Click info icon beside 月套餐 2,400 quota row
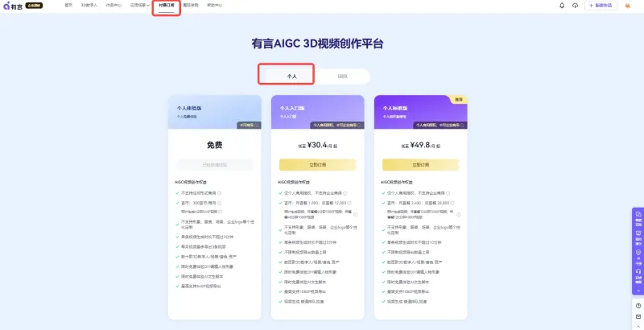The height and width of the screenshot is (330, 644). pyautogui.click(x=452, y=203)
